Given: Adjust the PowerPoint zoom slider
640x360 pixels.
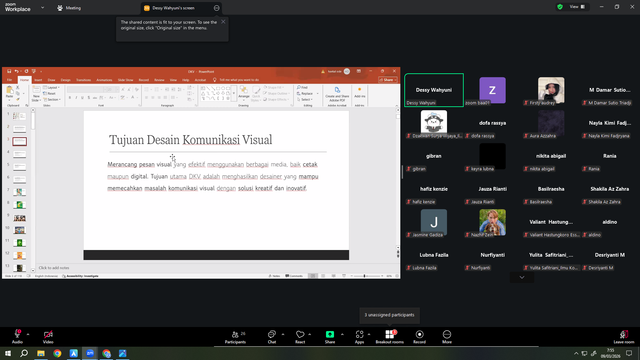Looking at the screenshot, I should pos(364,276).
